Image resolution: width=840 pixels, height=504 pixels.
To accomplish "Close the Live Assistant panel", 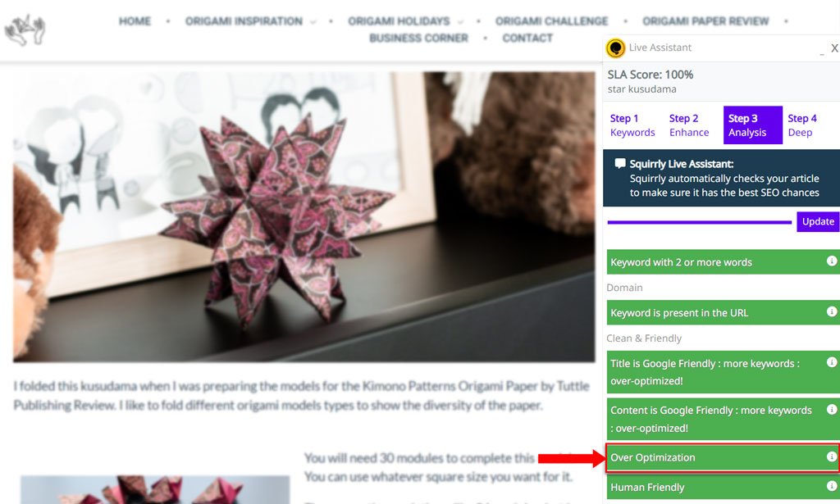I will [x=834, y=48].
